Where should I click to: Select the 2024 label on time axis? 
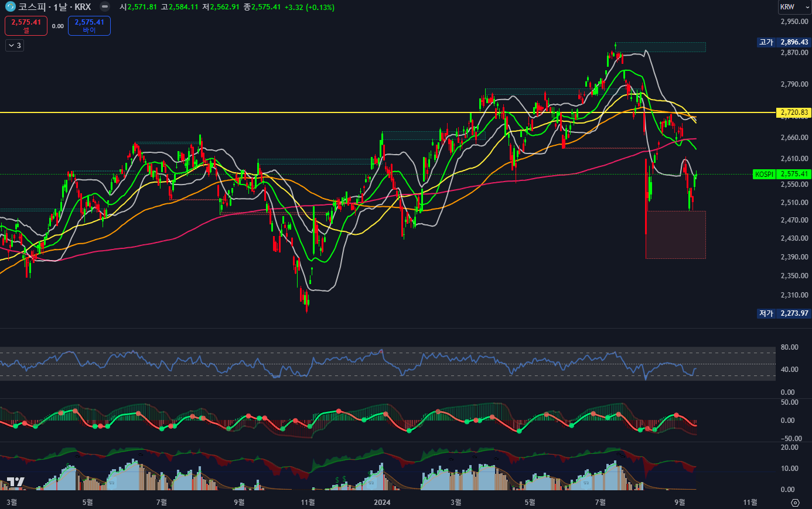(382, 503)
